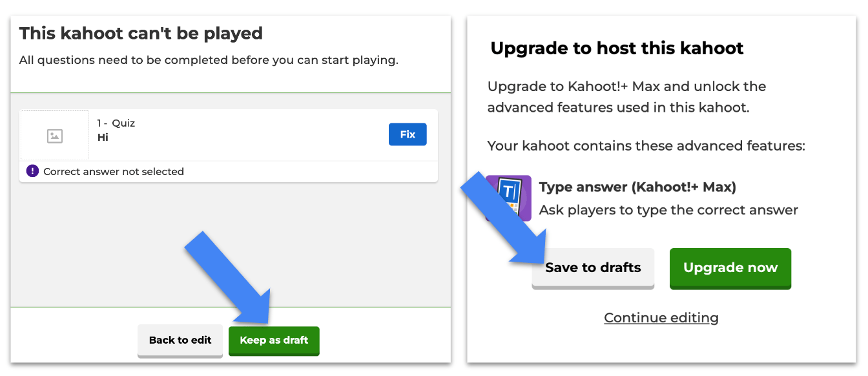This screenshot has width=868, height=376.
Task: Choose Save to drafts
Action: pos(593,267)
